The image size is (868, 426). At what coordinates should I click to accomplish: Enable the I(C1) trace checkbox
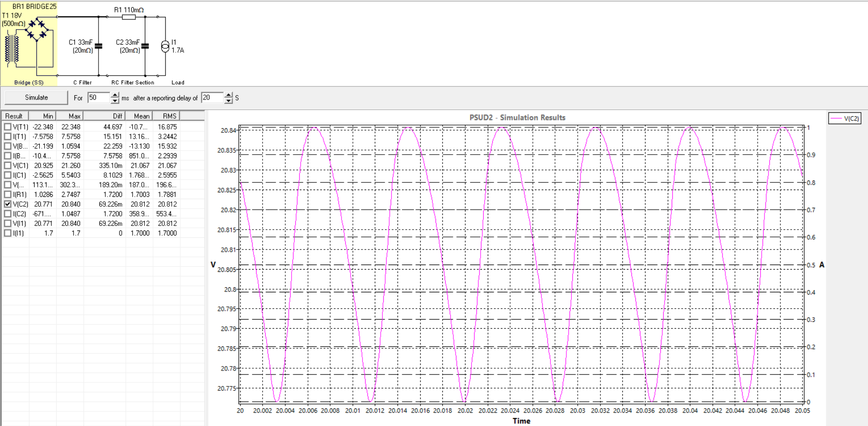[8, 175]
